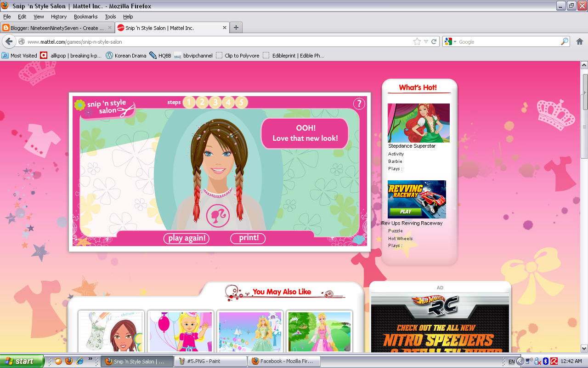This screenshot has height=368, width=588.
Task: Click the Hot Wheels RC Nitro Speeders ad
Action: point(440,322)
